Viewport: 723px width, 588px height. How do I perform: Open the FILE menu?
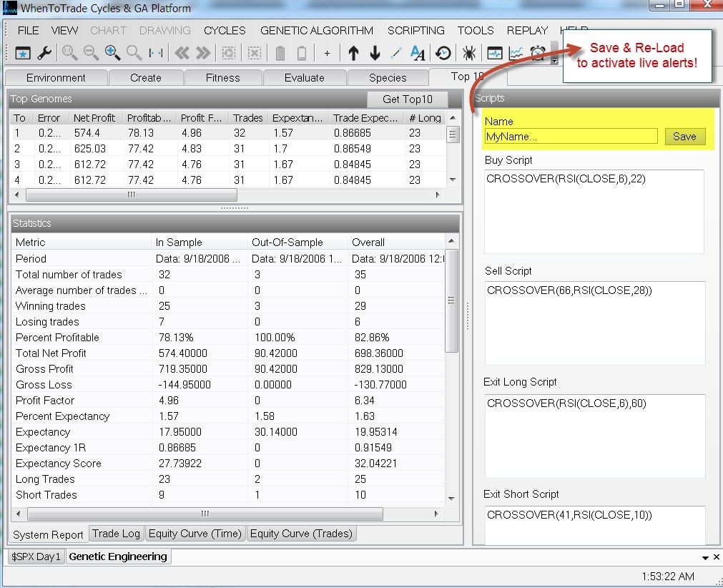tap(28, 31)
